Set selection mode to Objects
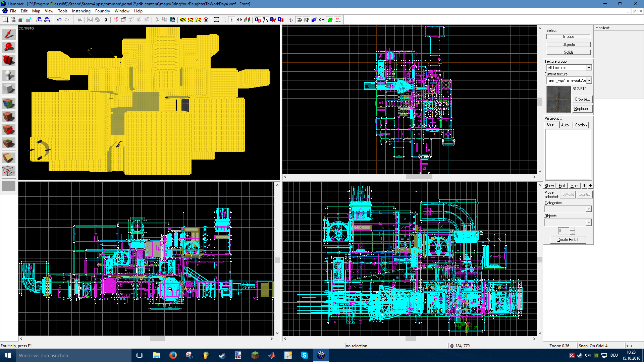The height and width of the screenshot is (362, 644). pos(568,45)
